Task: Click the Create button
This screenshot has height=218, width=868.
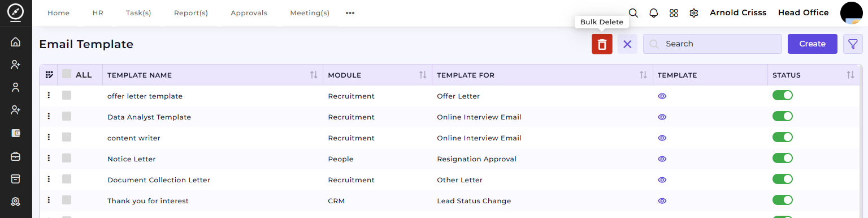Action: [x=813, y=44]
